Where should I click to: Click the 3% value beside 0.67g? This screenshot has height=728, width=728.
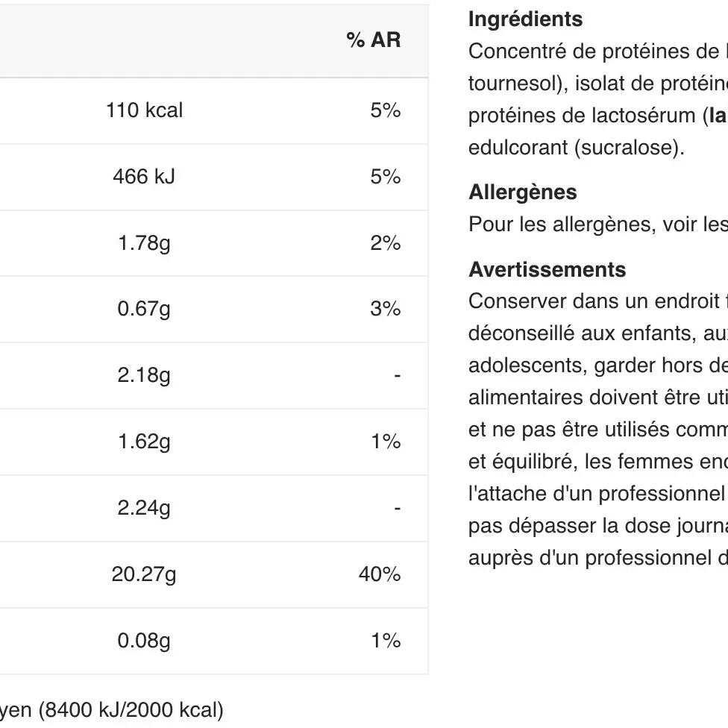coord(385,309)
